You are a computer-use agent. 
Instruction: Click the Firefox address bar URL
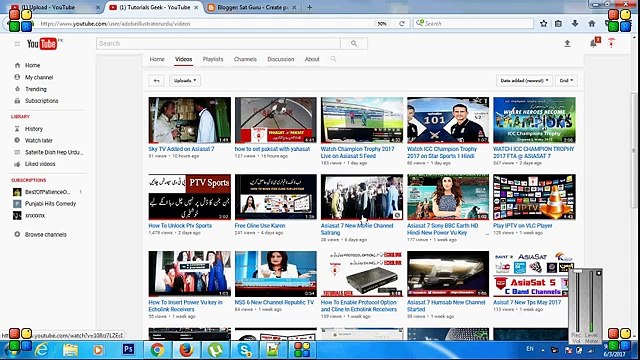pyautogui.click(x=115, y=24)
